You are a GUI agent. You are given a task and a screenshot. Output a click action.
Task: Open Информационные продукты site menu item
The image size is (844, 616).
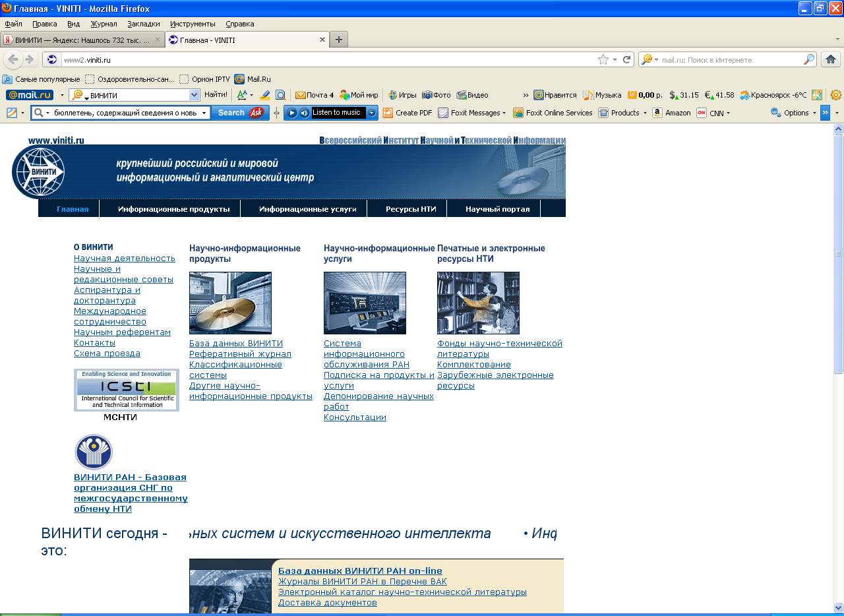(x=174, y=209)
